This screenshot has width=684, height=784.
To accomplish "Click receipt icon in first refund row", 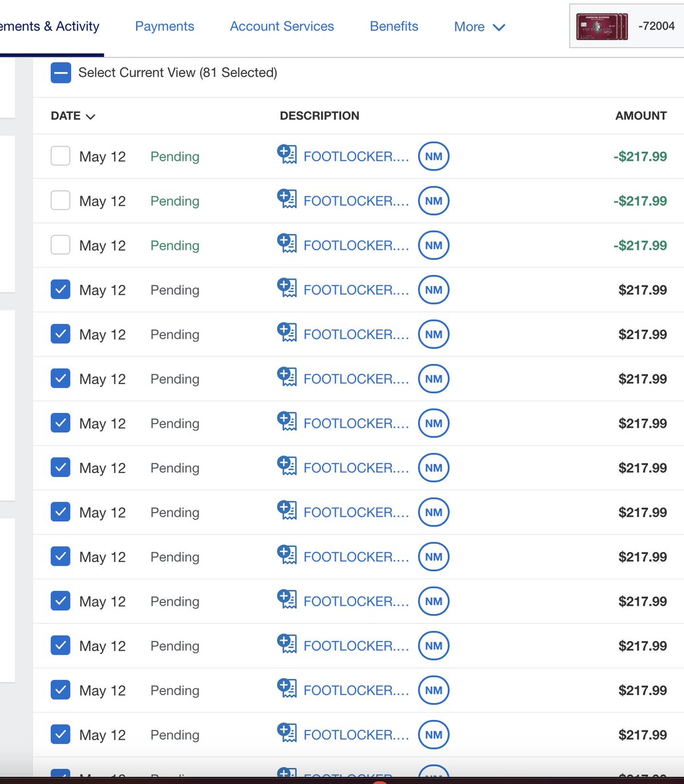I will click(x=287, y=155).
